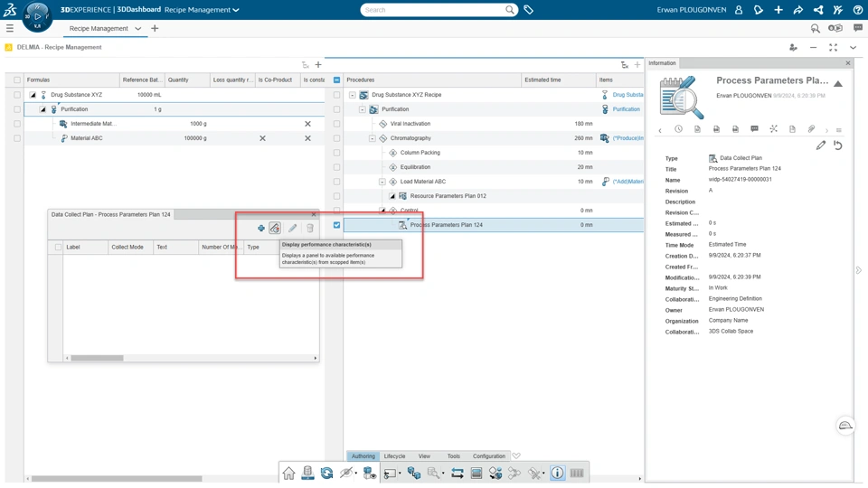This screenshot has height=488, width=868.
Task: Open the help question mark icon
Action: (857, 10)
